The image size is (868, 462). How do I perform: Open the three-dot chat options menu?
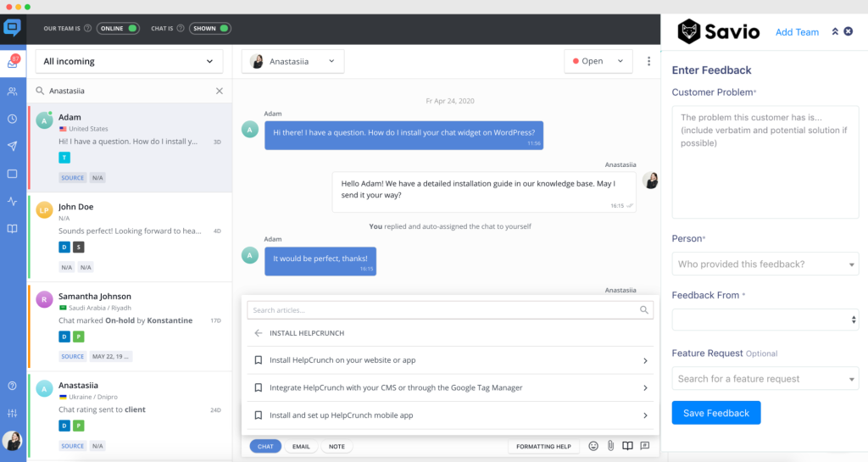648,61
